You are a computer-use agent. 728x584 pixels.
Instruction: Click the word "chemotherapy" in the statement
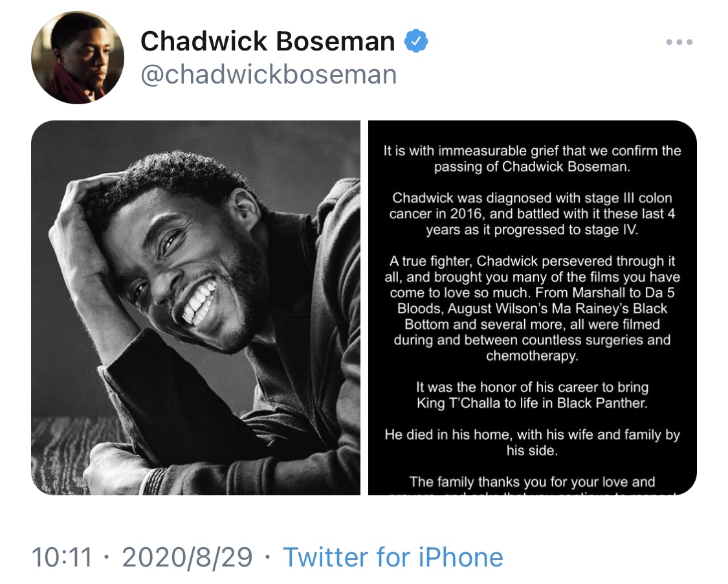coord(532,356)
